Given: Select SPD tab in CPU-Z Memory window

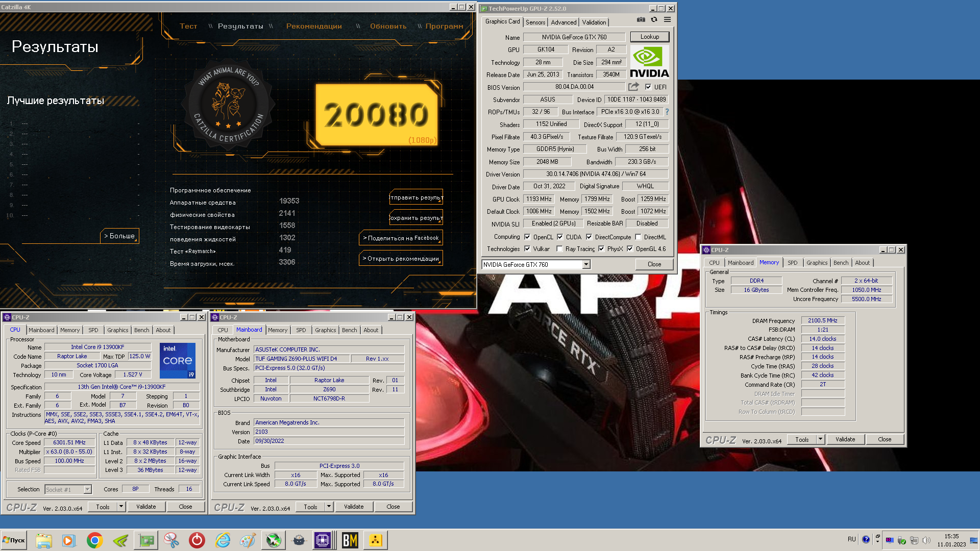Looking at the screenshot, I should 792,263.
